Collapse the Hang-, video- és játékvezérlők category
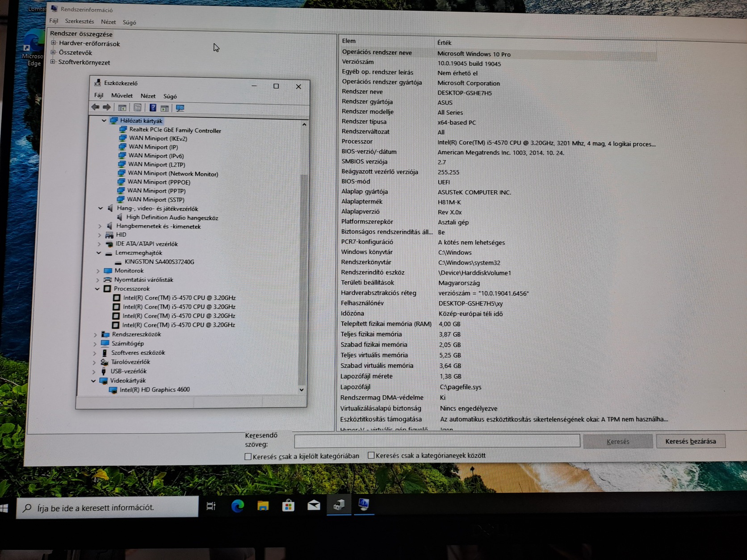This screenshot has height=560, width=747. click(x=101, y=208)
